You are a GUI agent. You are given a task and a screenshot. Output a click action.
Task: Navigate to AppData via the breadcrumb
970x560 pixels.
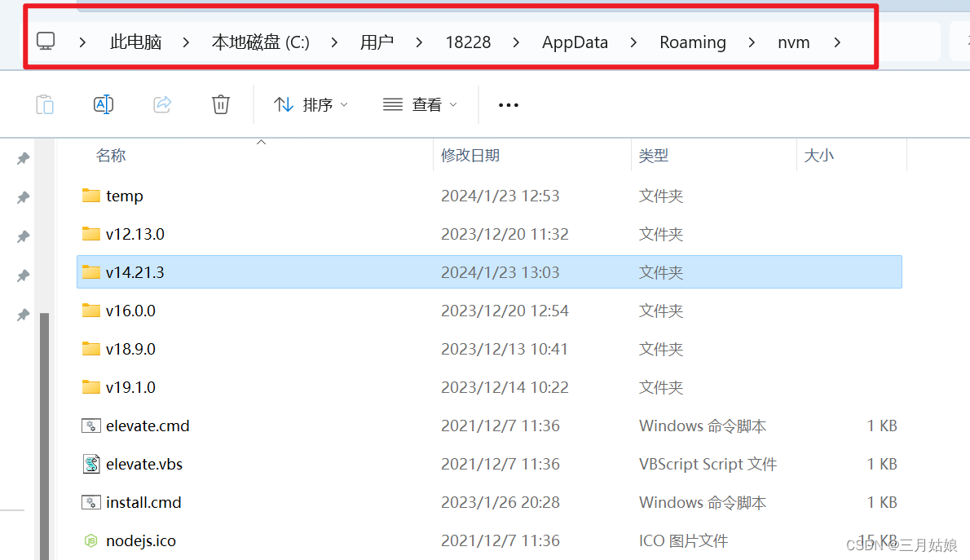pos(575,42)
